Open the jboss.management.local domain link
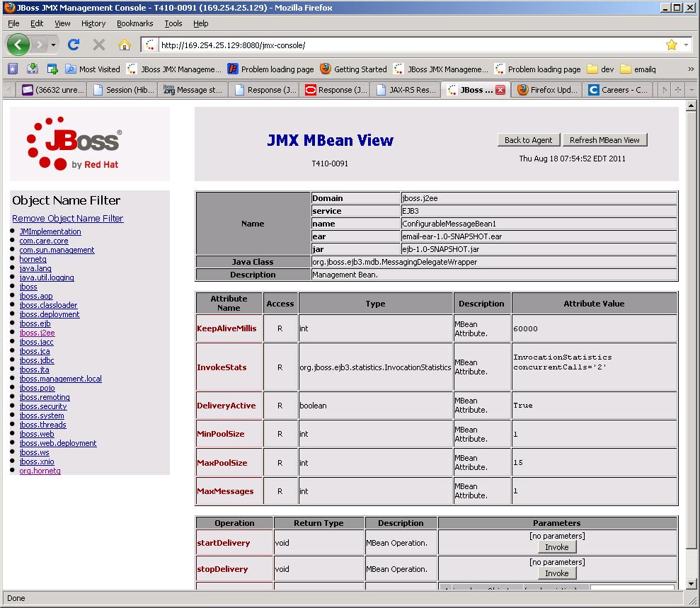 60,379
